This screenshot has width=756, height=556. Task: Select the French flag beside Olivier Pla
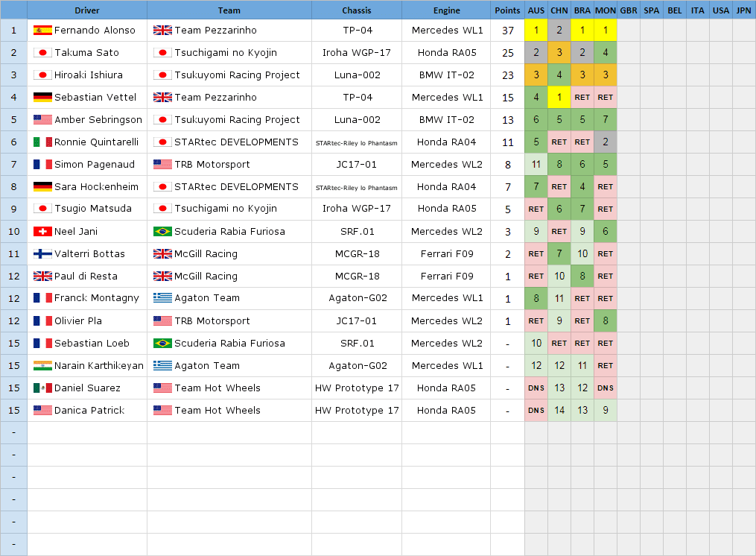pos(42,321)
